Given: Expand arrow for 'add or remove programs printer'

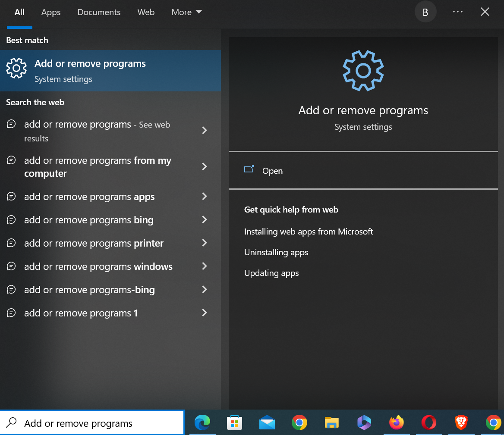Looking at the screenshot, I should pyautogui.click(x=205, y=243).
